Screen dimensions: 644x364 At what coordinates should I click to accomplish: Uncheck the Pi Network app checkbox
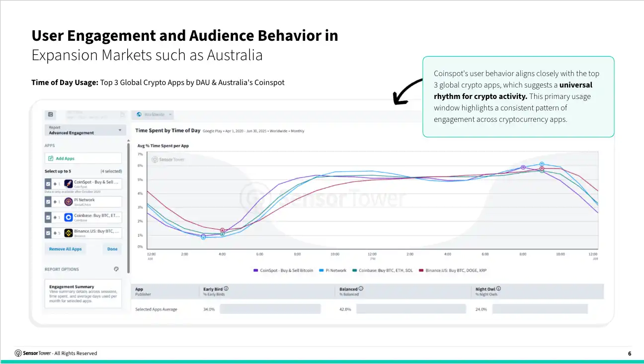pos(48,202)
